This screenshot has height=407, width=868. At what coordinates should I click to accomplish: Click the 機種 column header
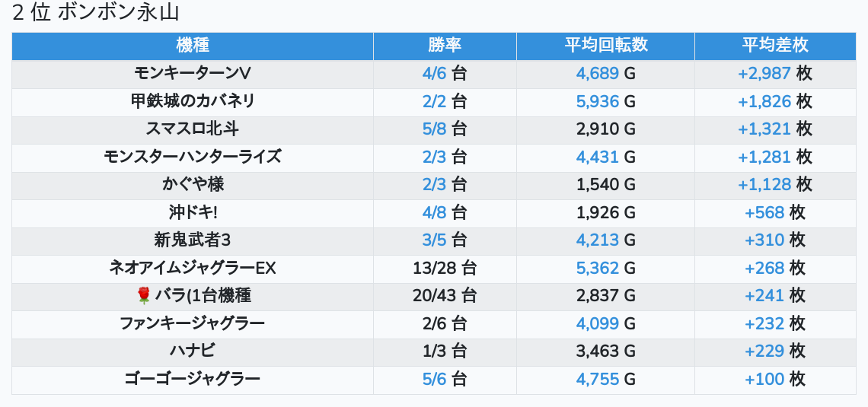[x=193, y=45]
